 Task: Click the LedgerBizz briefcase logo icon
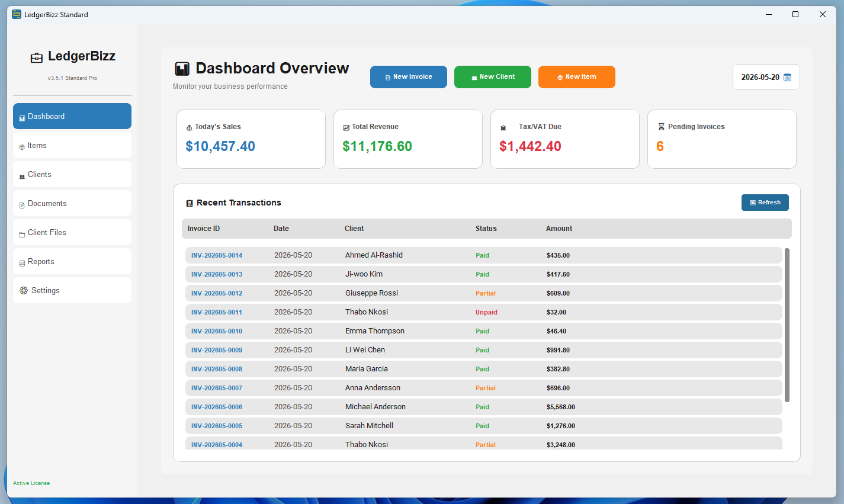(37, 57)
